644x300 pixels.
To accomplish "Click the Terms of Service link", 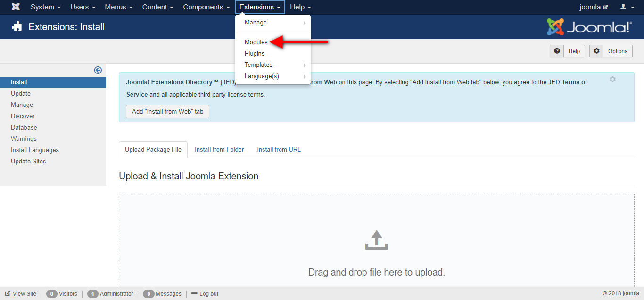I will (356, 88).
